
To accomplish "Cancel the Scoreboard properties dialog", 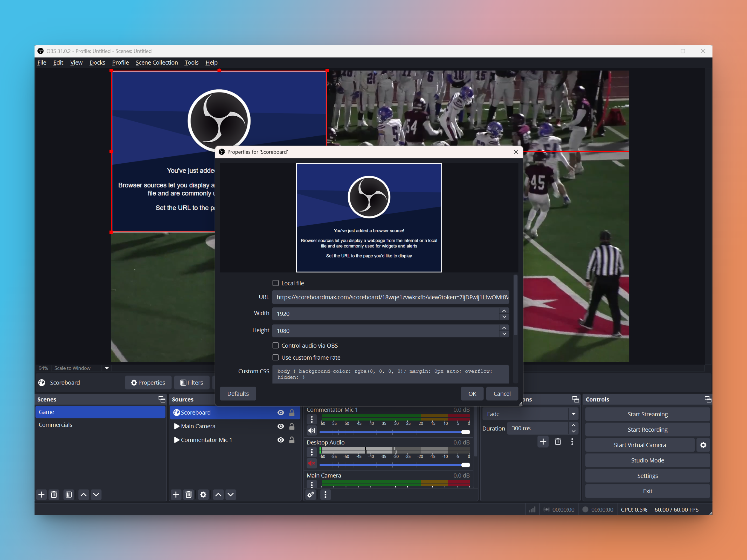I will (502, 394).
